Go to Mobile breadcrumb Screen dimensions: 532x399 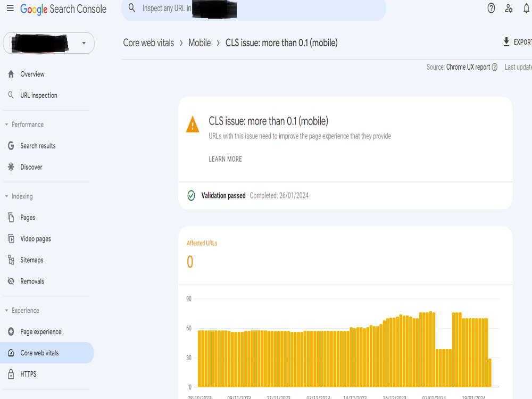[199, 43]
